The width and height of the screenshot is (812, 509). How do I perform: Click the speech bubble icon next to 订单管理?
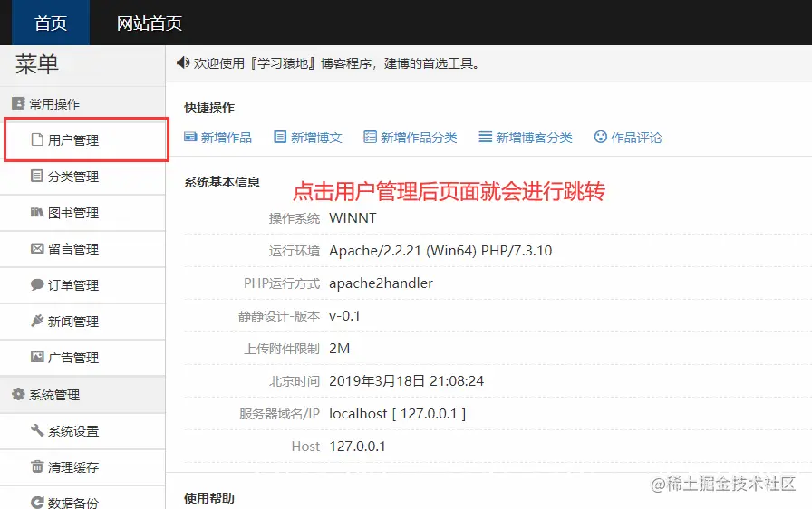(x=37, y=284)
